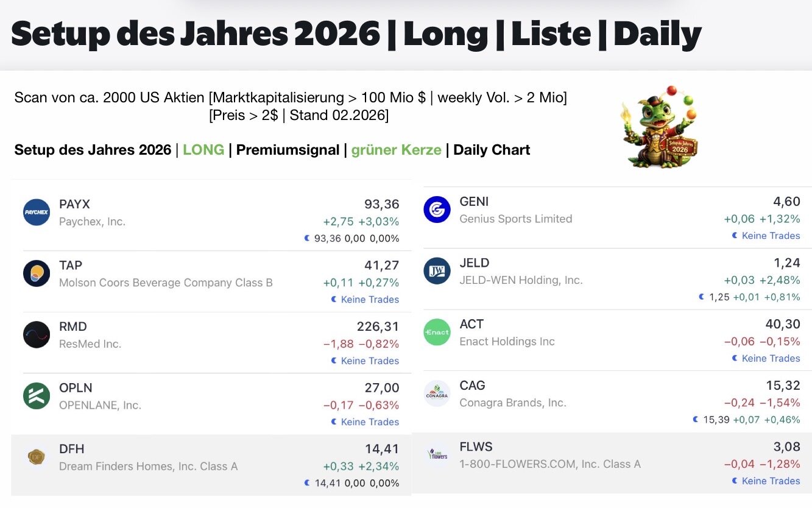Click the JELD after-hours quote 1,25
Screen dimensions: 812x508
point(719,297)
